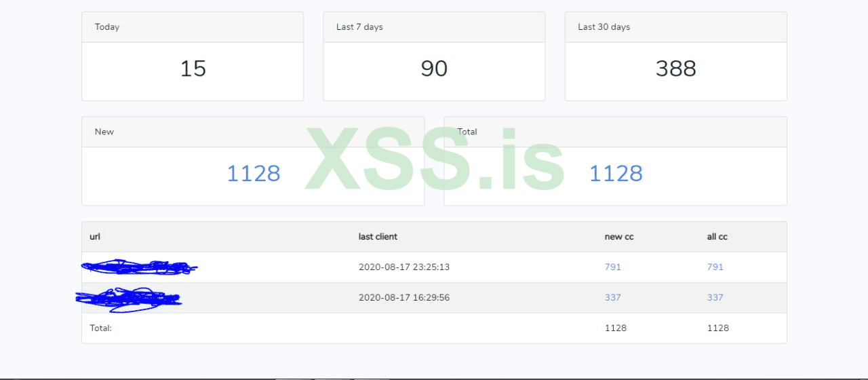Open the 337 link under new cc
This screenshot has height=380, width=868.
tap(613, 297)
